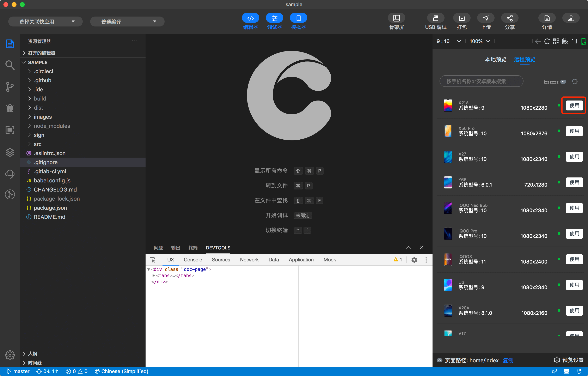
Task: Open the Debug bug icon in sidebar
Action: pyautogui.click(x=10, y=108)
